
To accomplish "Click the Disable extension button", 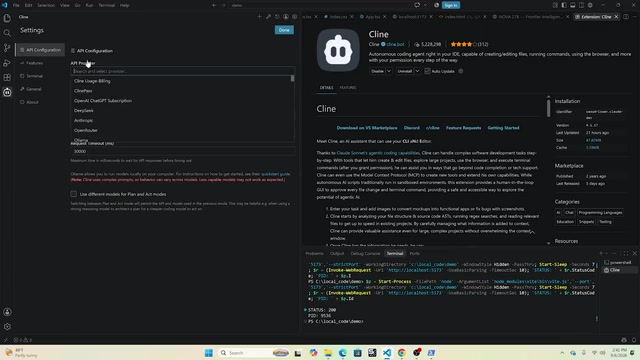I will coord(378,71).
